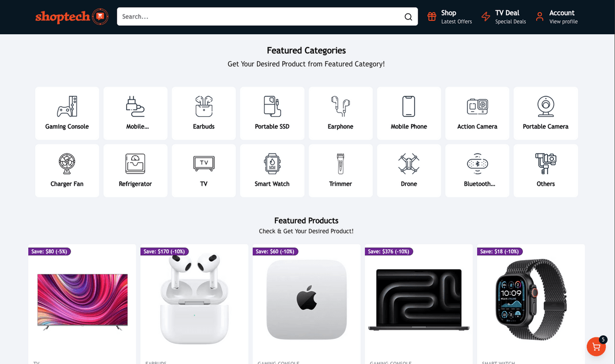Screen dimensions: 615x364
Task: Open the Earphone category icon
Action: click(x=340, y=106)
